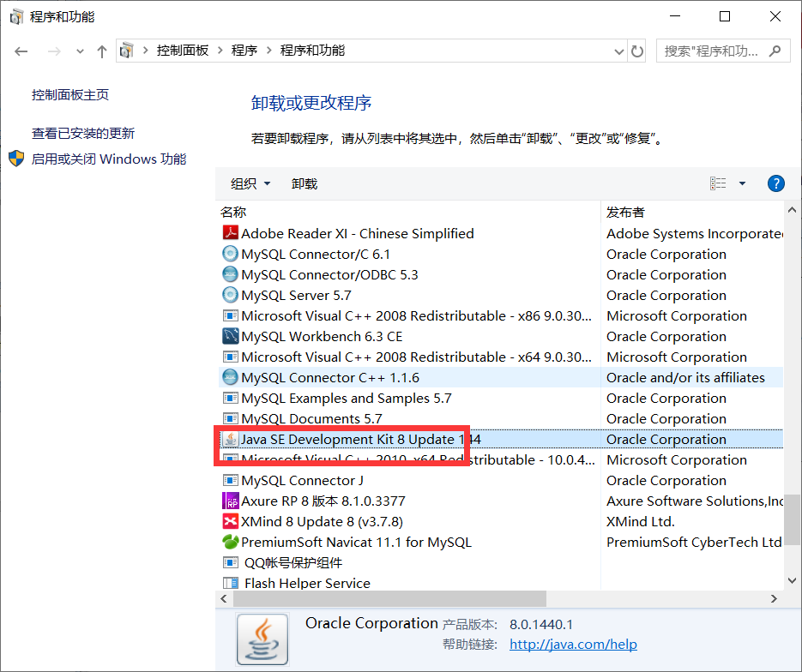Click inside the search programs box

pyautogui.click(x=715, y=51)
